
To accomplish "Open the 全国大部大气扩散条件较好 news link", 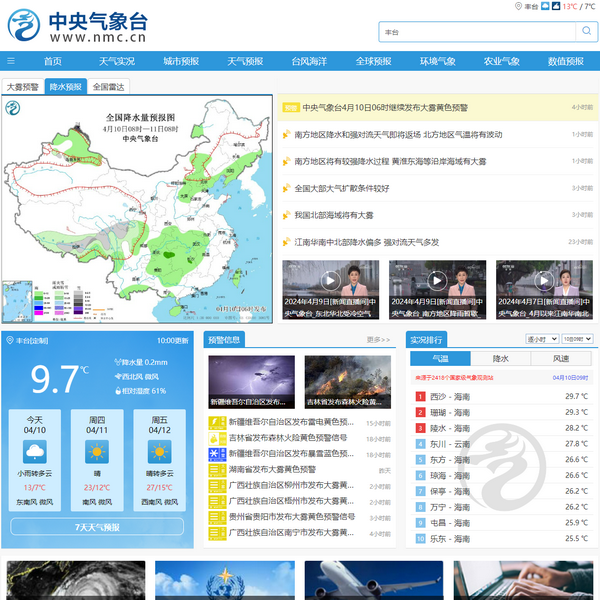I will 341,188.
